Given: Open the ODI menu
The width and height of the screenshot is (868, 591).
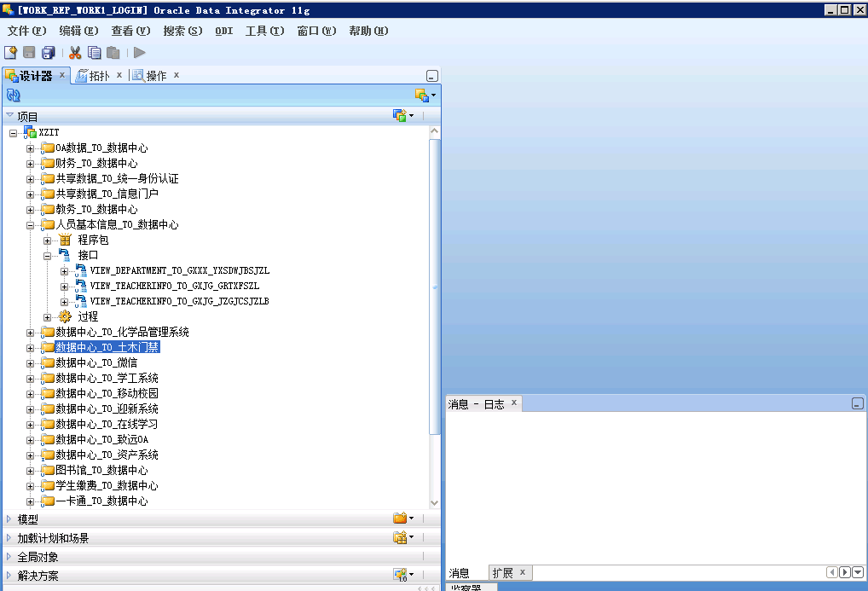Looking at the screenshot, I should point(224,31).
